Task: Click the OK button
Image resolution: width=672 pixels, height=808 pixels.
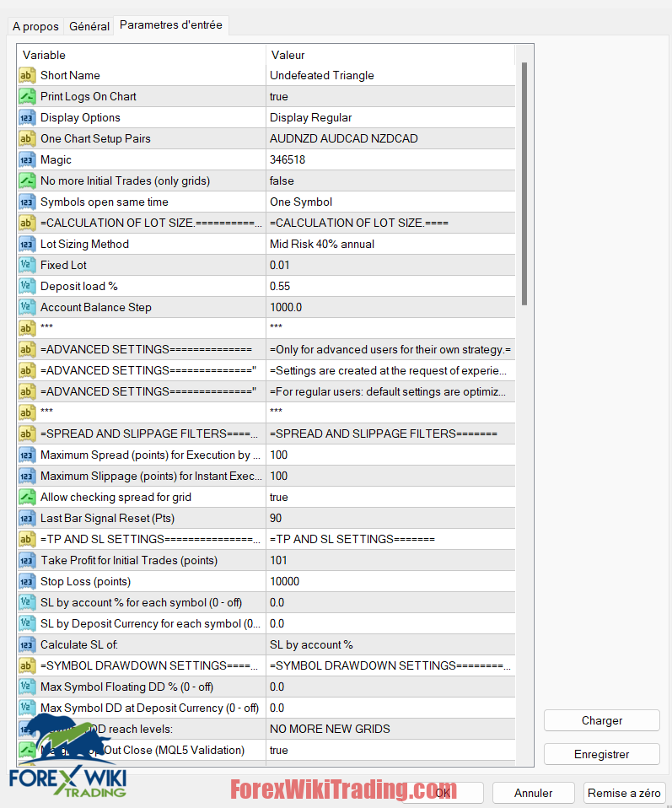Action: click(x=443, y=793)
